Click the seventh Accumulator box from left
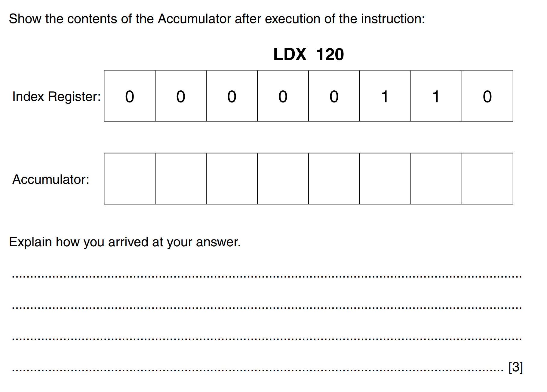 436,179
